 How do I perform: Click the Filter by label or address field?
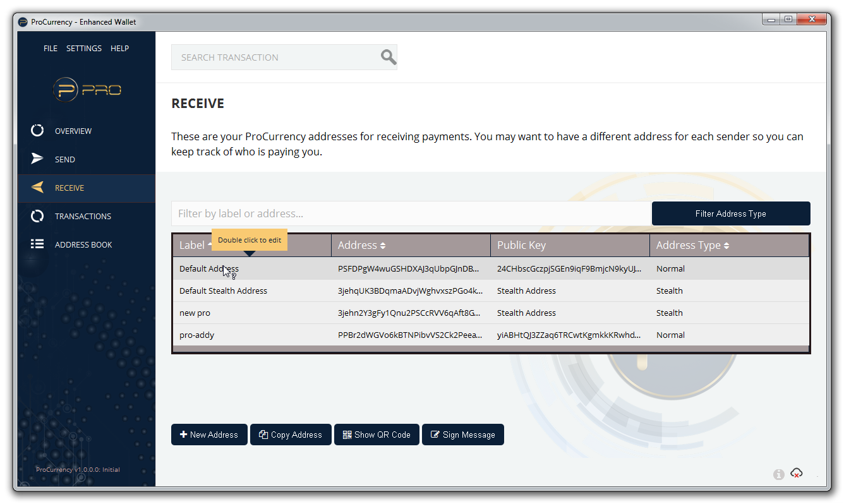tap(411, 213)
